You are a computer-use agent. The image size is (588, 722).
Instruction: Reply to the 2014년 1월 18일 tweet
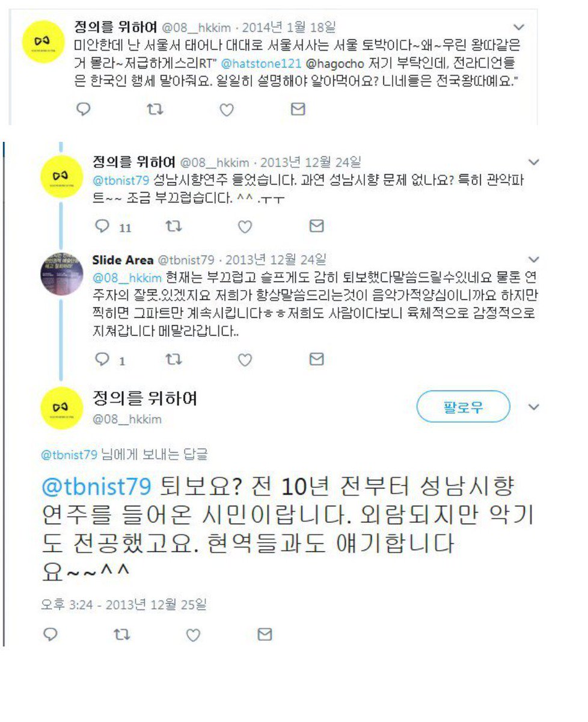point(84,110)
